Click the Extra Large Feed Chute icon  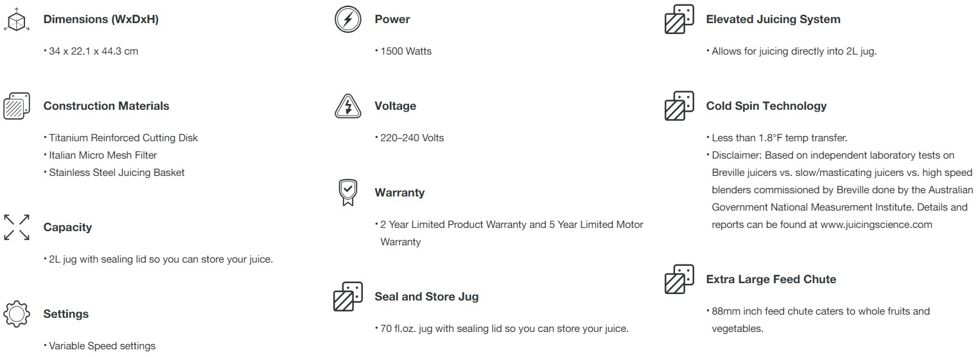[679, 279]
